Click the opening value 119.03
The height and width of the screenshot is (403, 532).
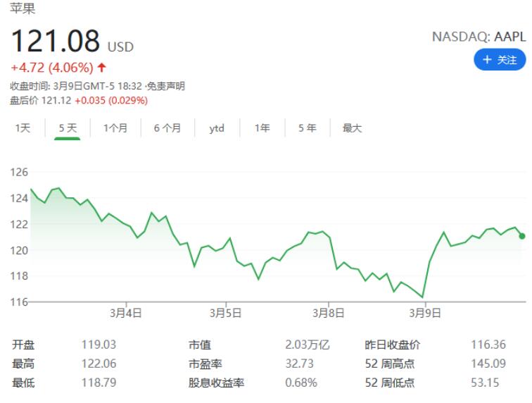pyautogui.click(x=99, y=345)
